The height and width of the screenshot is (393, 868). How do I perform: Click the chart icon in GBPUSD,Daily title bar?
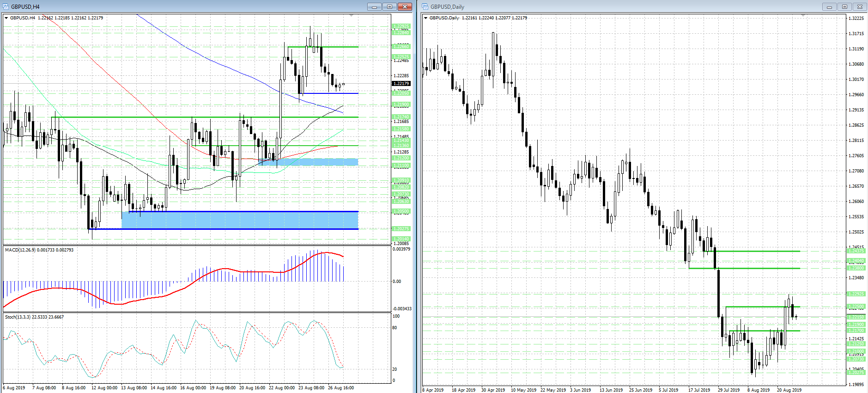point(425,6)
